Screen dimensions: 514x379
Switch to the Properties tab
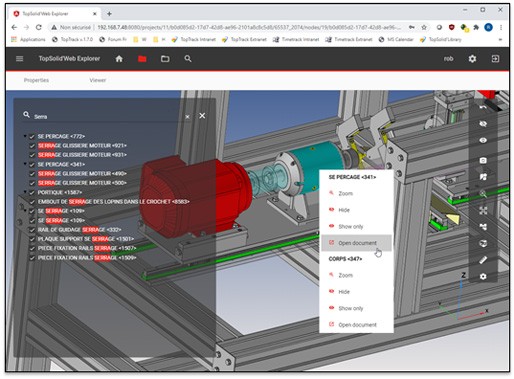click(36, 80)
